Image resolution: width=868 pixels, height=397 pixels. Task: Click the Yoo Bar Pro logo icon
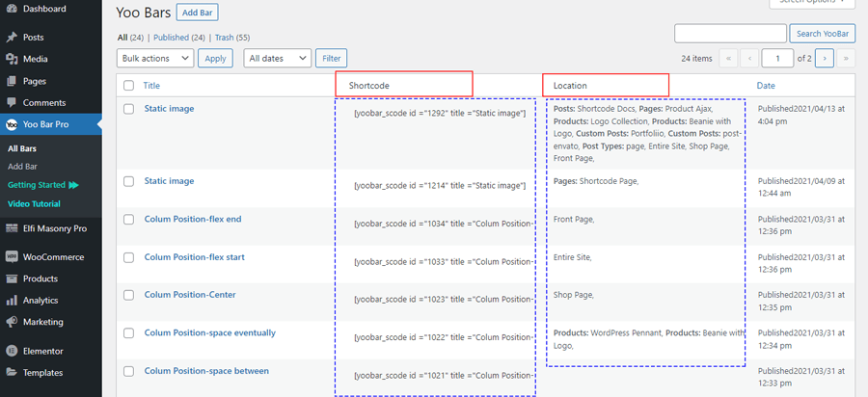click(12, 125)
